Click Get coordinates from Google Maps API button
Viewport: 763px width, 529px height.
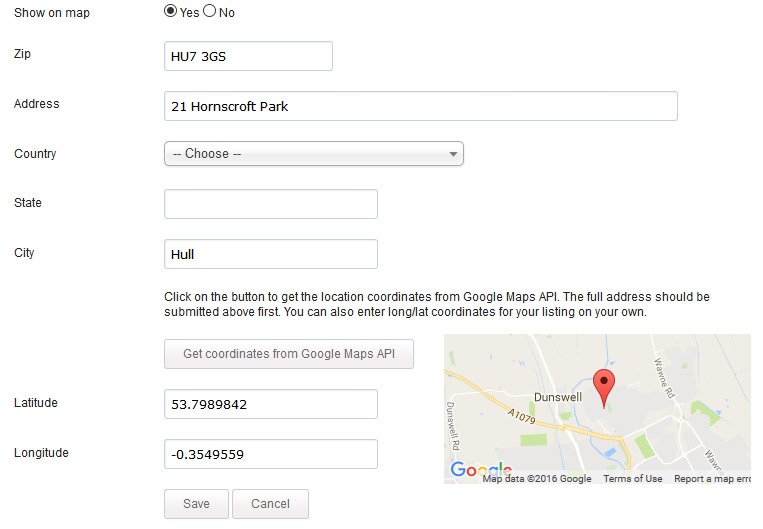tap(289, 354)
